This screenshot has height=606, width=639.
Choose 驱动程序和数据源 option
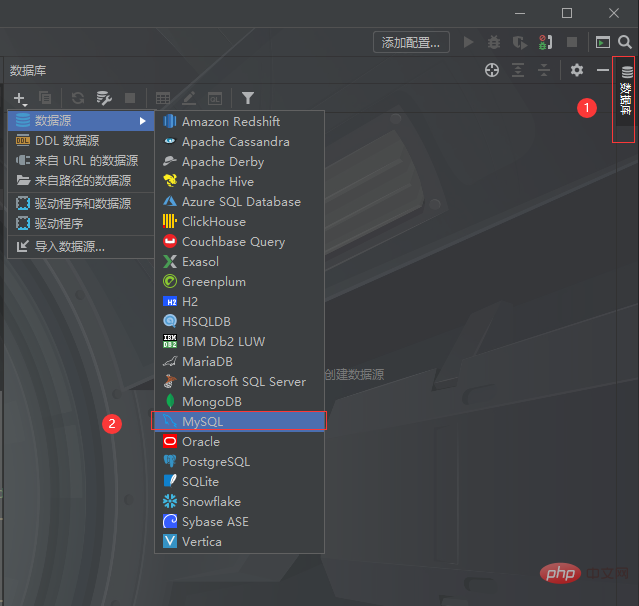point(82,203)
